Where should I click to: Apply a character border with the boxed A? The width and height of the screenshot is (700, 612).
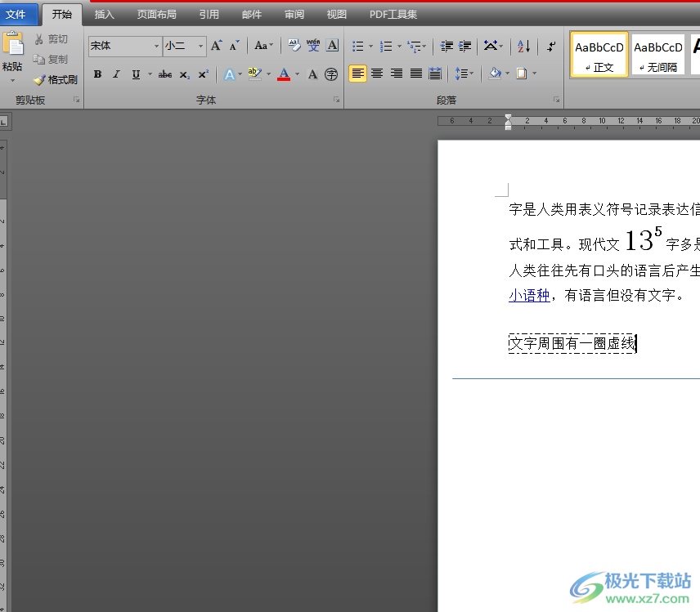pyautogui.click(x=332, y=46)
